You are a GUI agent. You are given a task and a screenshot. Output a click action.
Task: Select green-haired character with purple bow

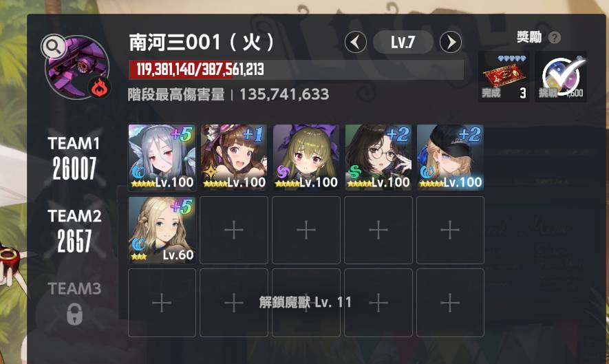pyautogui.click(x=306, y=158)
